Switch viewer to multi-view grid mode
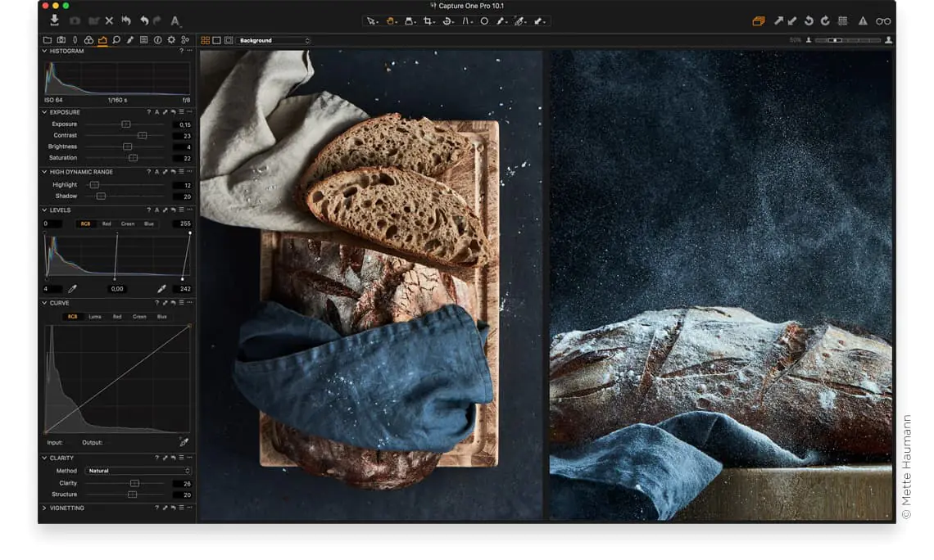 point(205,40)
